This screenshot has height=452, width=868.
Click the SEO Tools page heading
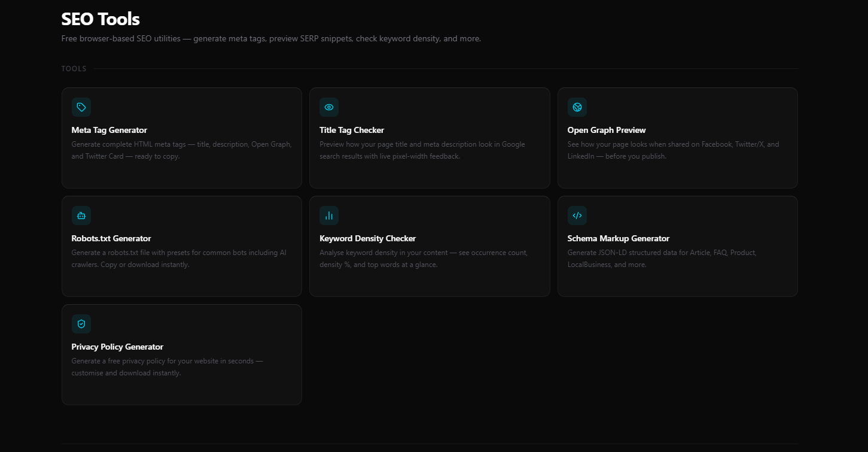(100, 19)
